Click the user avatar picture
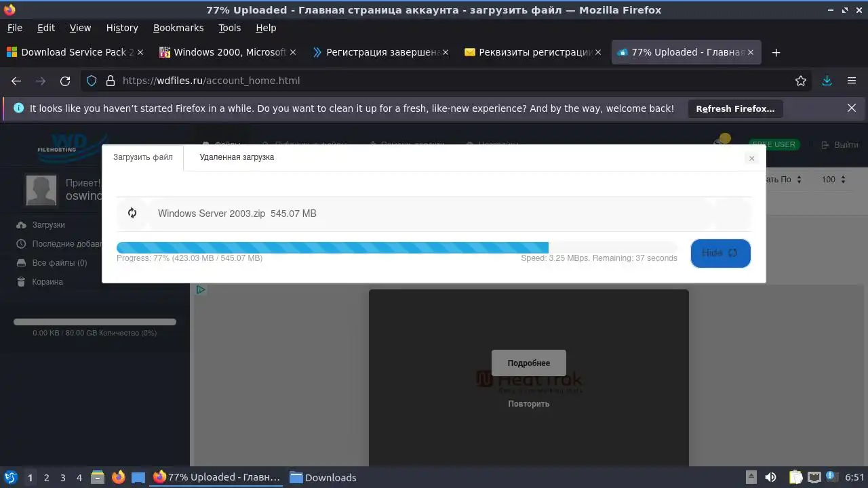The height and width of the screenshot is (488, 868). [41, 190]
